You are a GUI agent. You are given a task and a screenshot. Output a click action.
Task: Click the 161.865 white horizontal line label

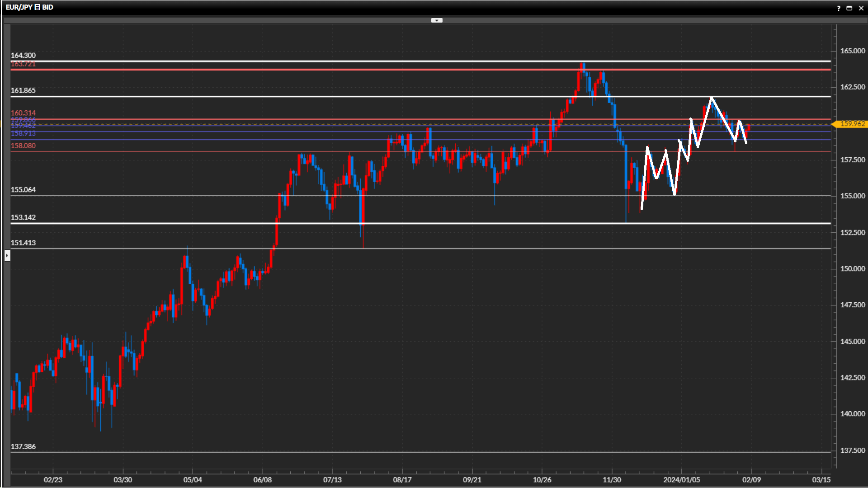click(x=23, y=90)
